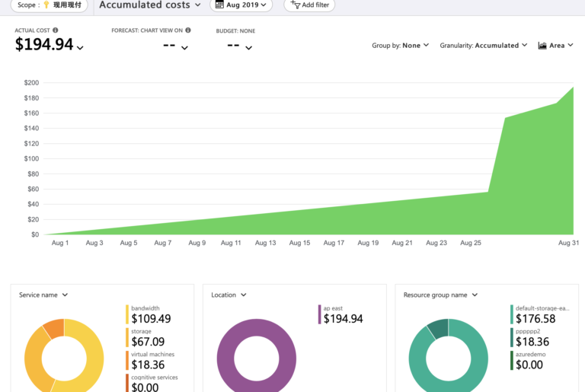
Task: Click the Aug 31 peak on area chart
Action: [x=573, y=88]
